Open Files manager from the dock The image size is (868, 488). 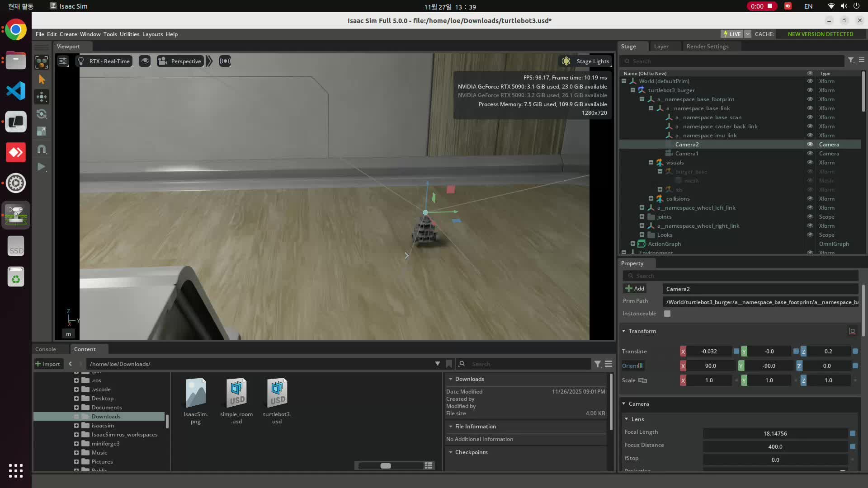click(16, 60)
